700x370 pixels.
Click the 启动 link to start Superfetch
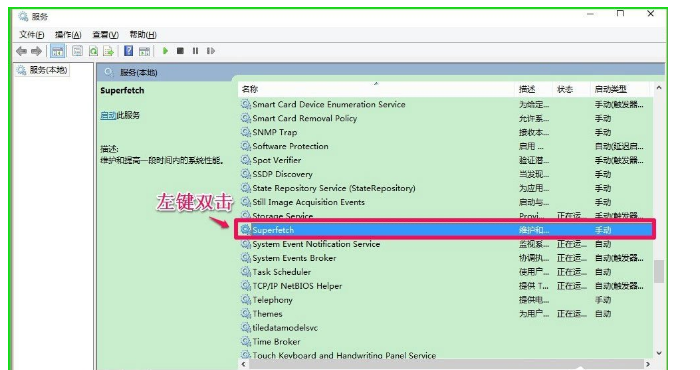point(108,115)
